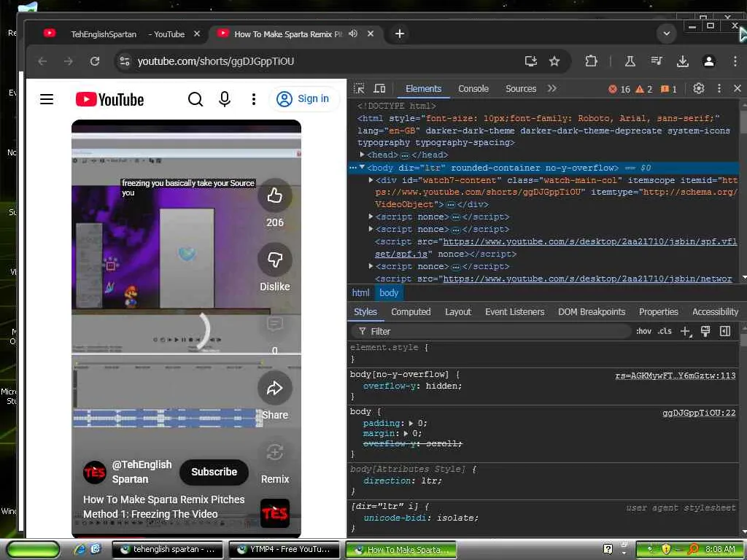Open the Accessibility pane tab

(715, 312)
